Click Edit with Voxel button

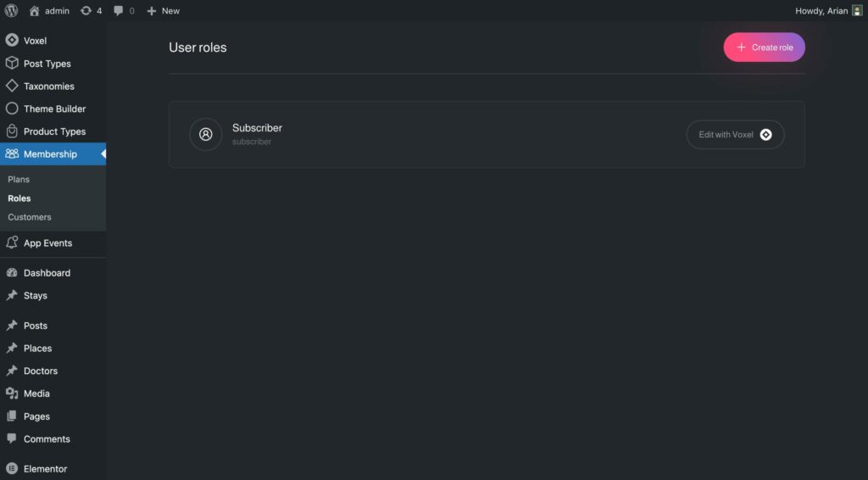[x=735, y=134]
